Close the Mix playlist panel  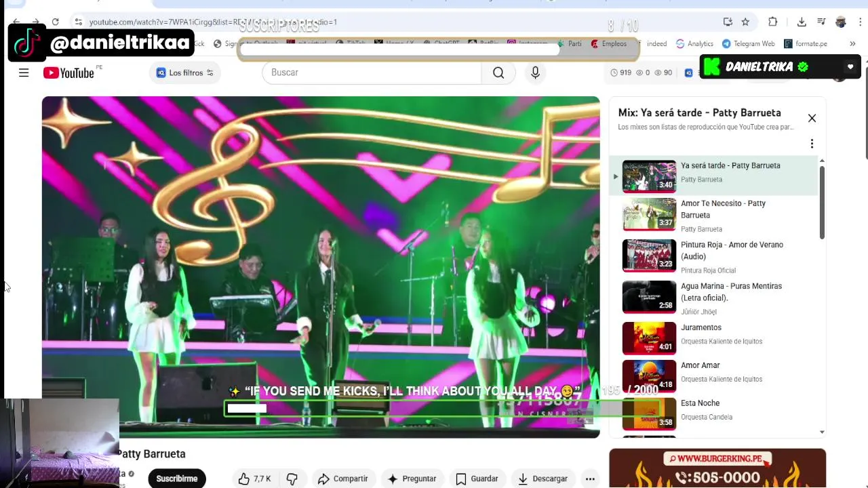812,118
